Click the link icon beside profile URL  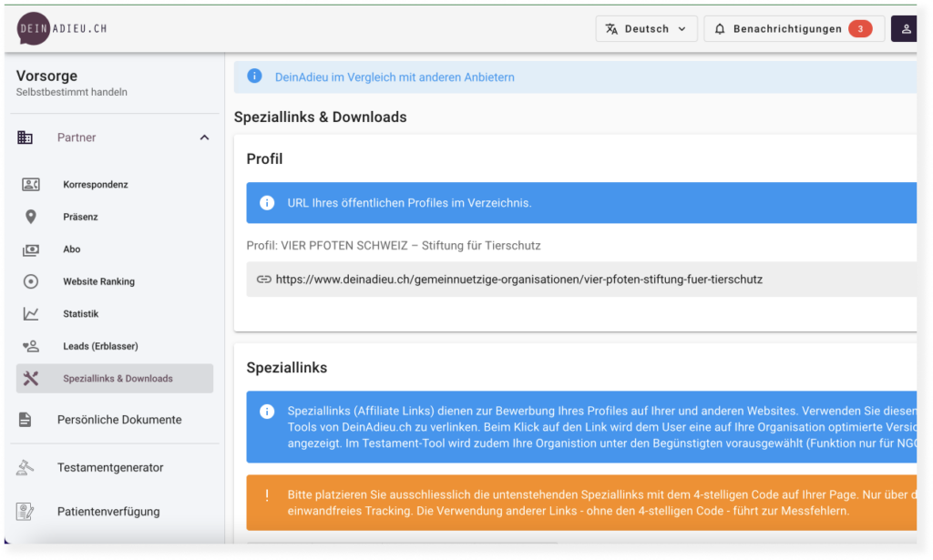point(264,280)
